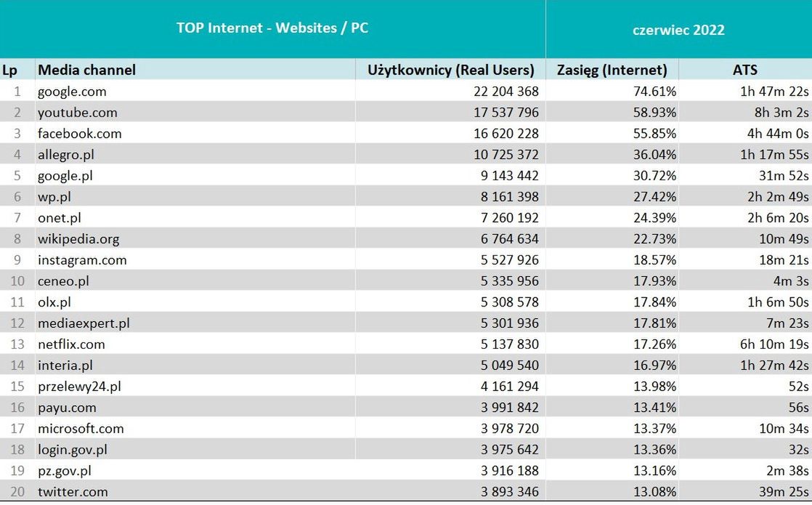The width and height of the screenshot is (812, 505).
Task: Click the wikipedia.org entry
Action: click(78, 239)
